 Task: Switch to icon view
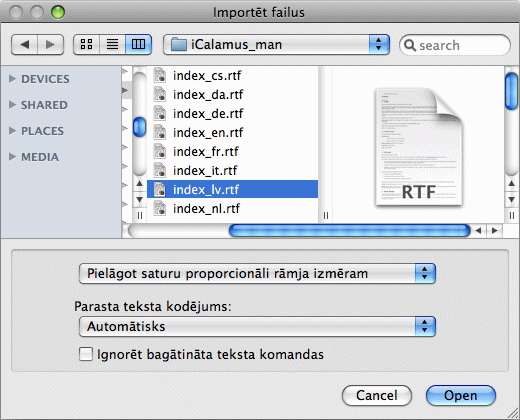coord(86,44)
